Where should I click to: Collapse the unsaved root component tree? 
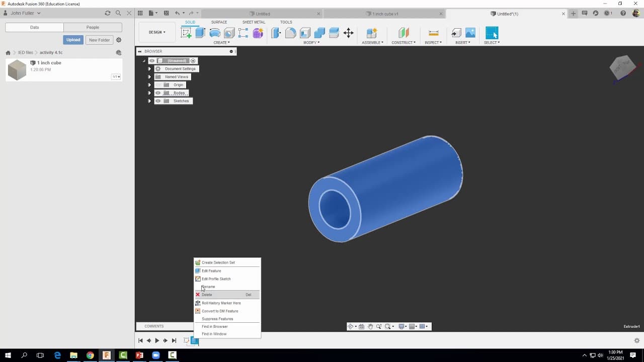144,61
